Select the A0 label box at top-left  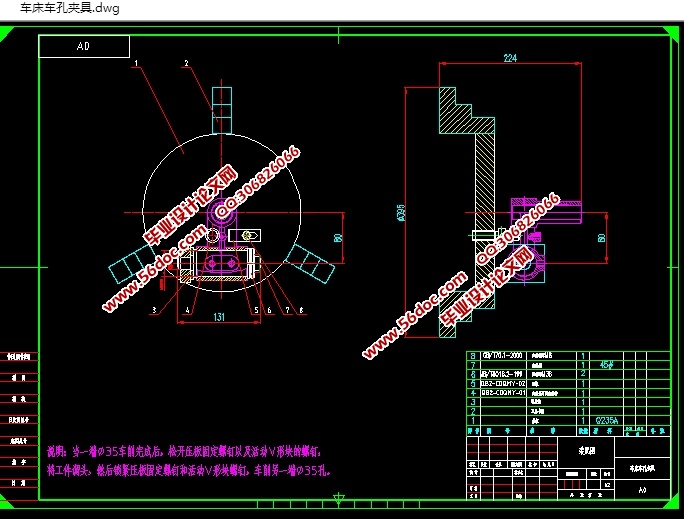tap(84, 46)
